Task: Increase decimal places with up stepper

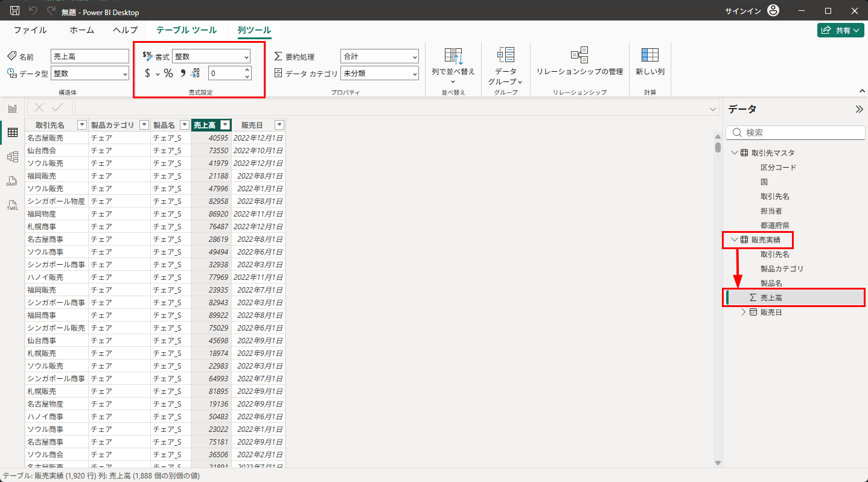Action: (x=247, y=70)
